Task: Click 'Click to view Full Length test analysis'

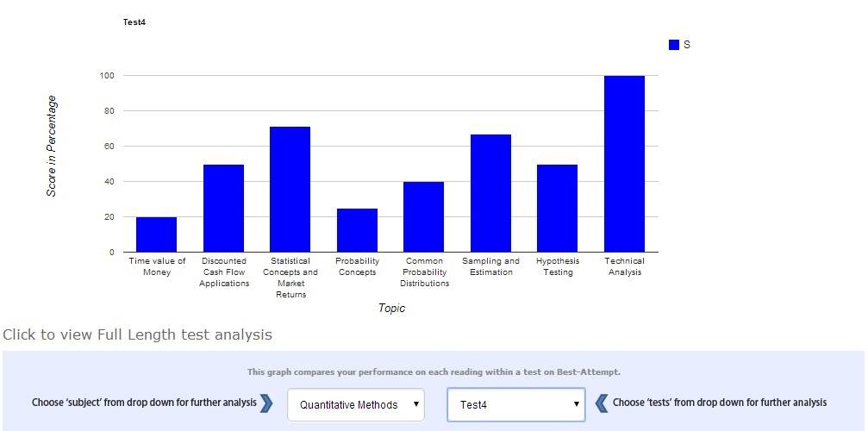Action: 137,334
